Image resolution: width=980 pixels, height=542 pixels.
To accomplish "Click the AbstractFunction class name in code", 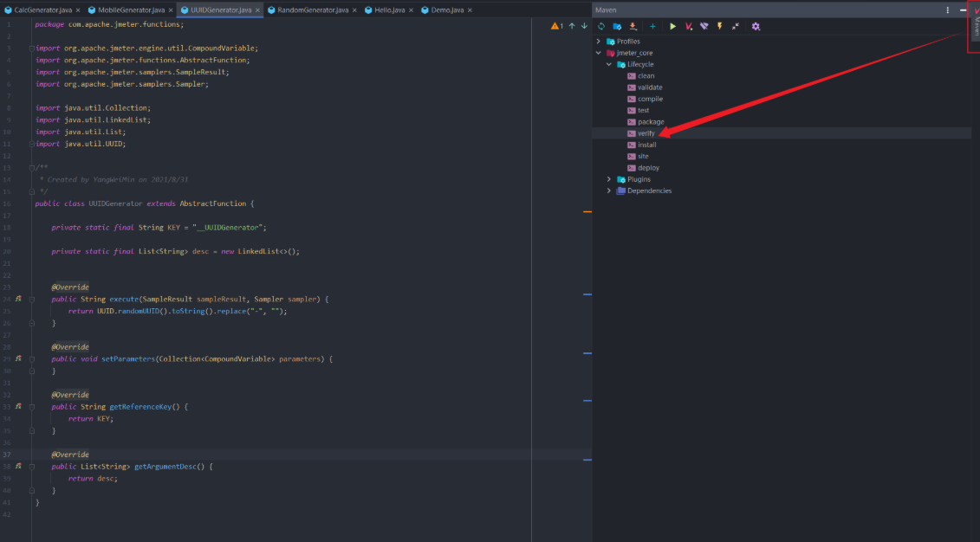I will coord(212,203).
